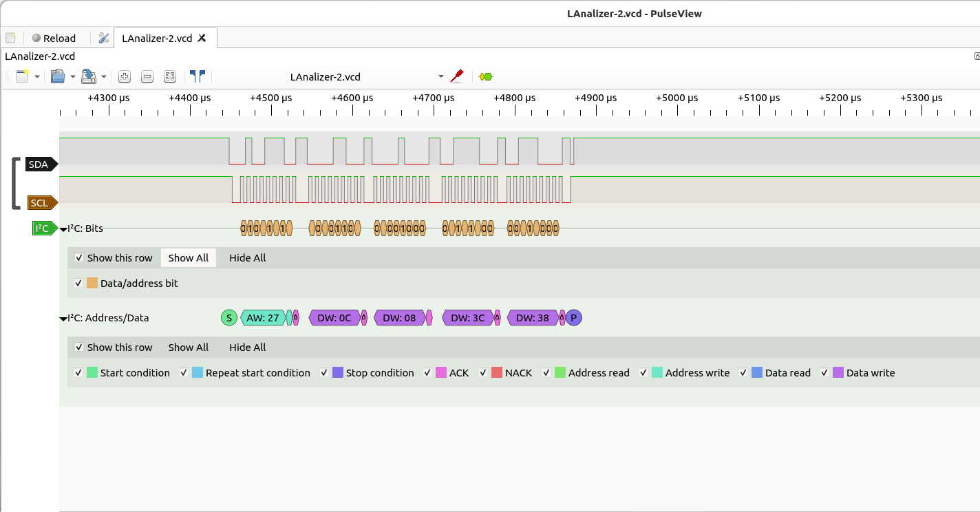Toggle the Data/address bit checkbox
This screenshot has height=512, width=980.
click(x=79, y=283)
